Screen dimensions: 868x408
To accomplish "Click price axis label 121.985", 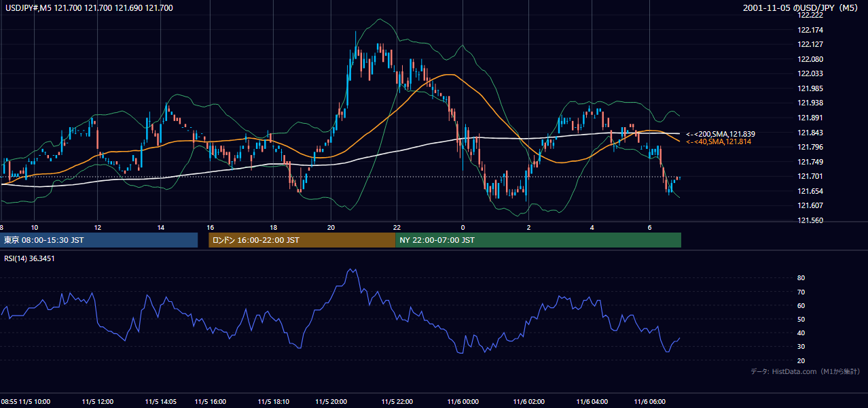I will click(x=810, y=88).
